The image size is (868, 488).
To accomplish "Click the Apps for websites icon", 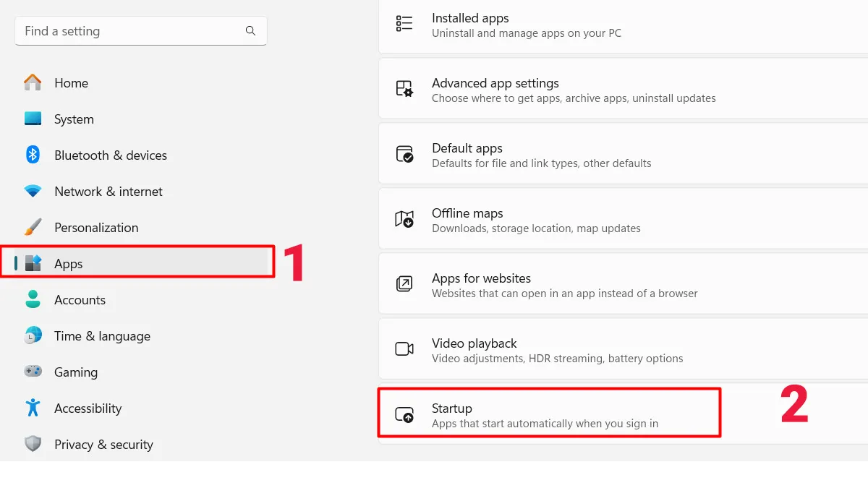I will pyautogui.click(x=404, y=283).
